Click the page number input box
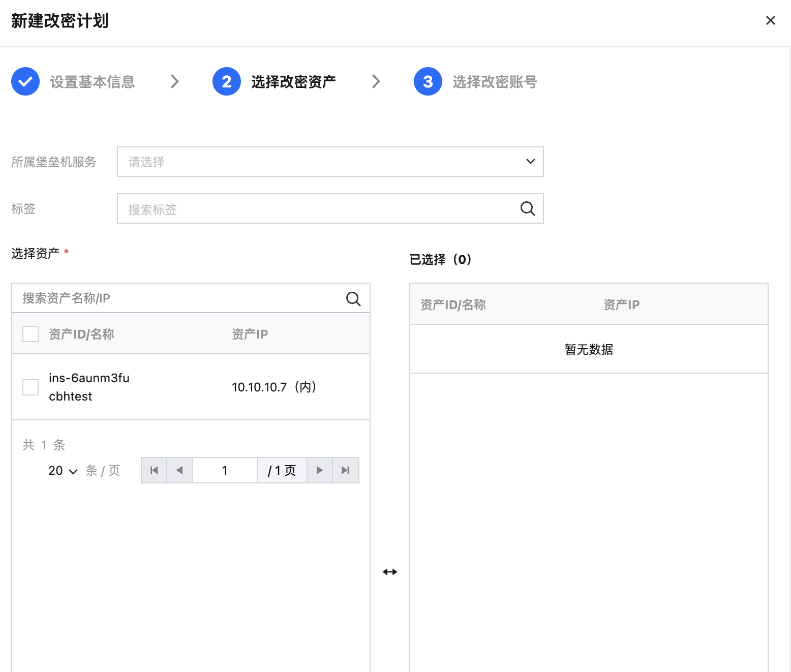 click(x=224, y=470)
